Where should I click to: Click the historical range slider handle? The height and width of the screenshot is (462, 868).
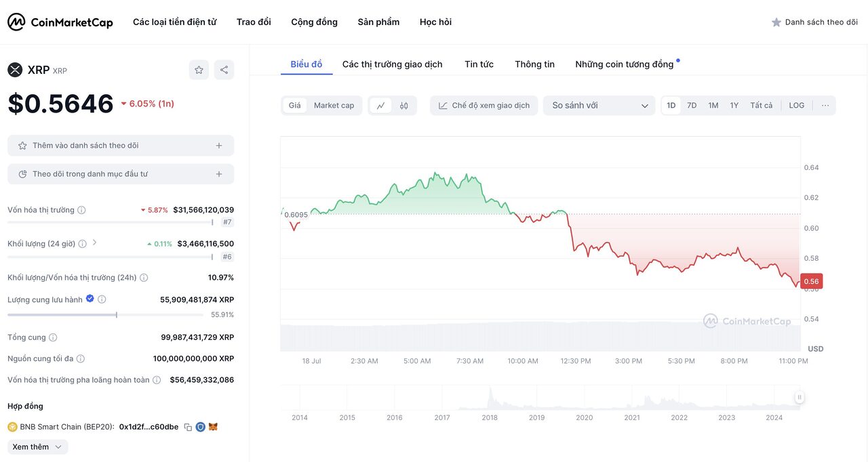(800, 398)
